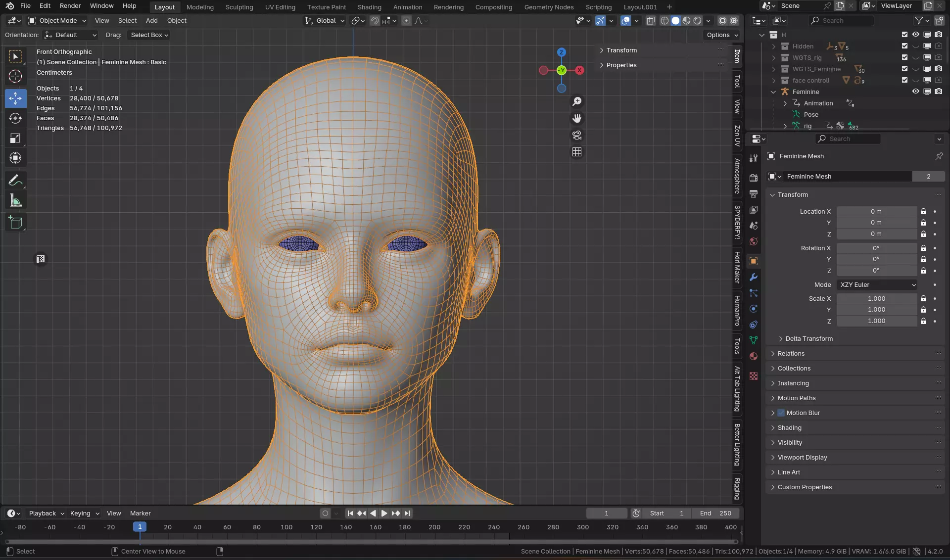Toggle auto keying record button

[325, 513]
